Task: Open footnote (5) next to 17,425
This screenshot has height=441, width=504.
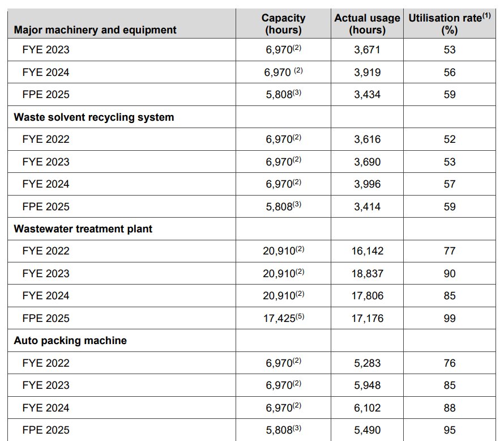Action: (x=300, y=317)
